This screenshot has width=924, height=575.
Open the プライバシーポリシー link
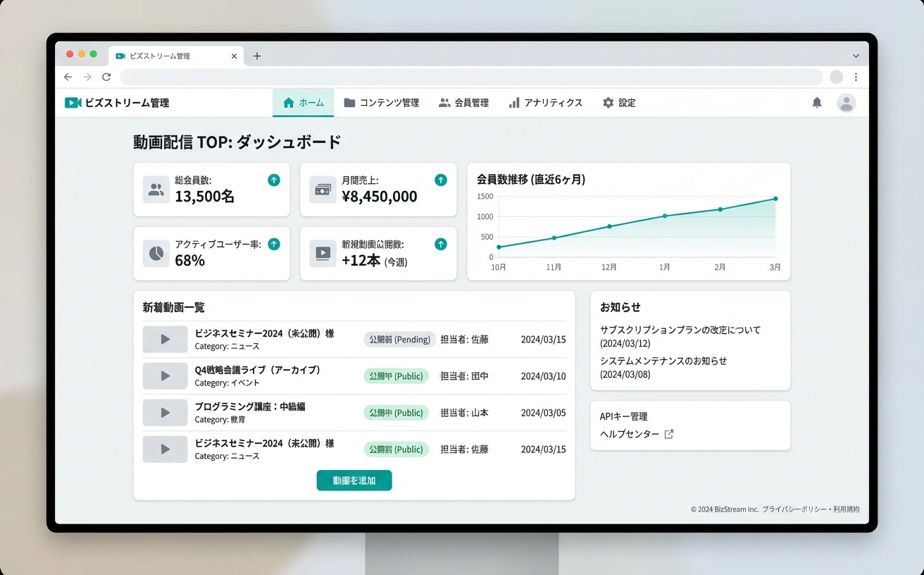[789, 509]
